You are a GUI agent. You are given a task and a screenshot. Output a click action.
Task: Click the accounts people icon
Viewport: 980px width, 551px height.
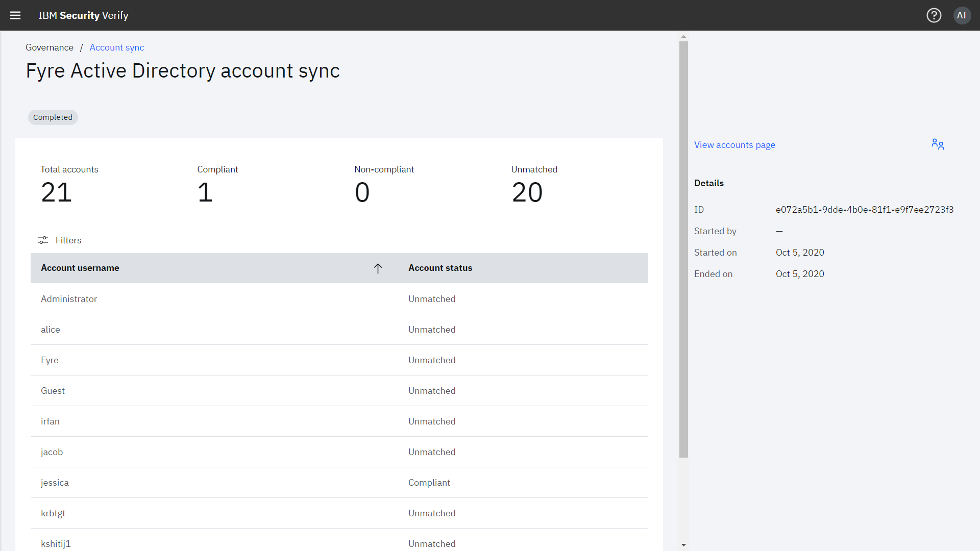tap(938, 144)
